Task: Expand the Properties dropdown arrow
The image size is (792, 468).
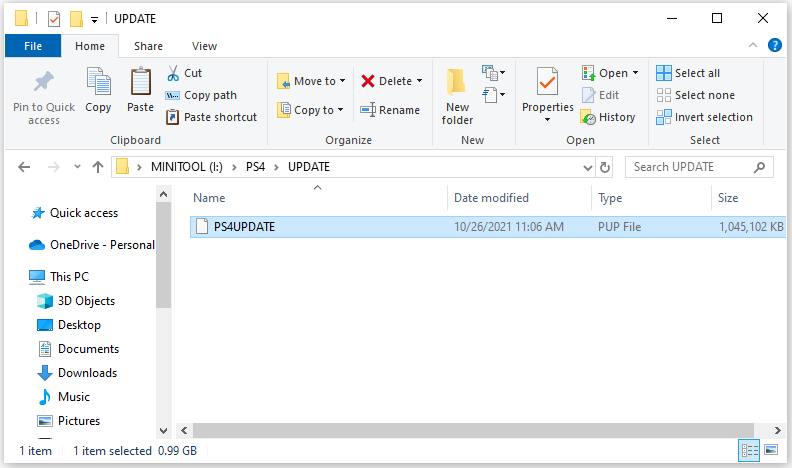Action: pyautogui.click(x=548, y=120)
